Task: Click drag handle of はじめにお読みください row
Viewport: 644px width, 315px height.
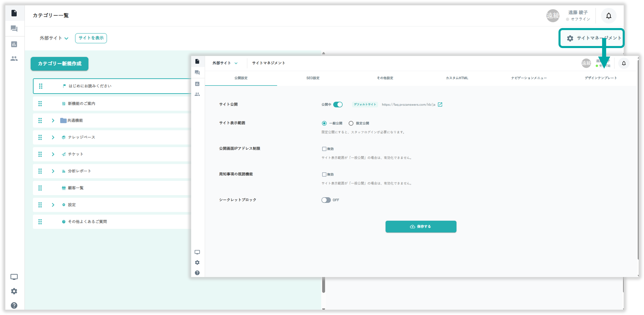Action: 40,86
